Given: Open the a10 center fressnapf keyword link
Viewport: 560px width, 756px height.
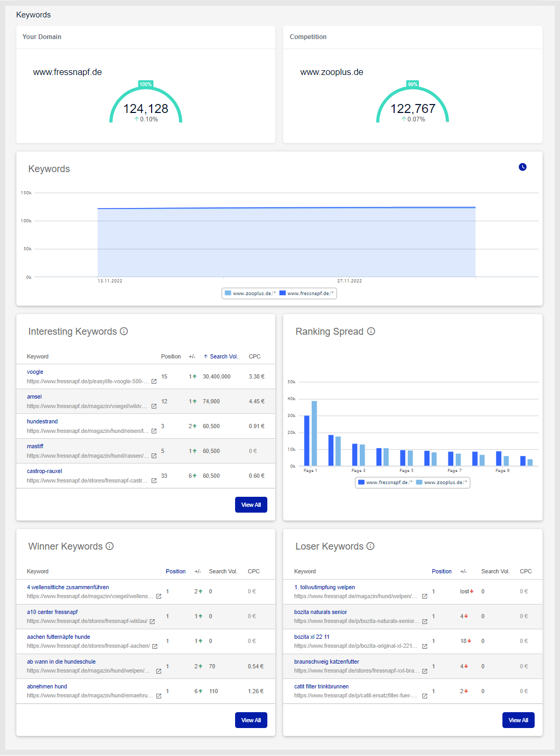Looking at the screenshot, I should point(52,612).
